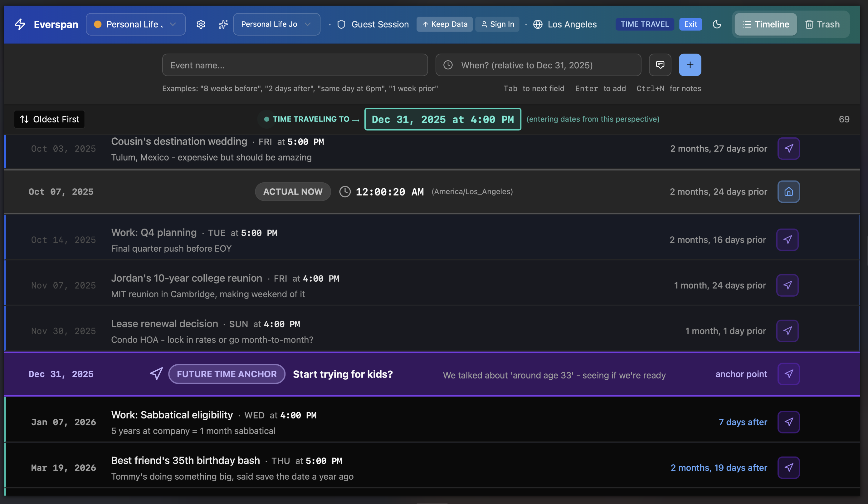Screen dimensions: 868x504
Task: Open the settings gear in the header
Action: click(x=201, y=24)
